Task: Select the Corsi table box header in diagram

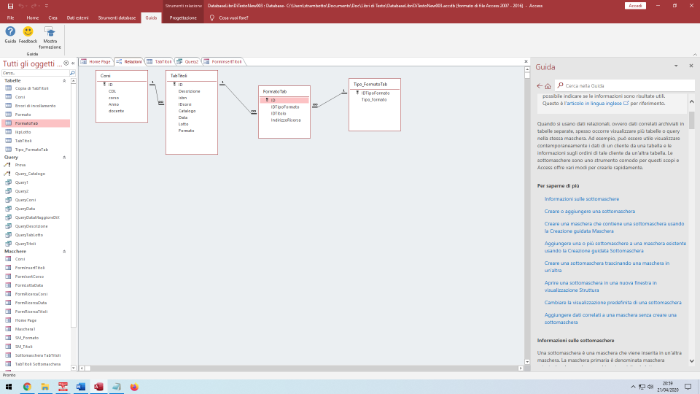Action: tap(121, 76)
